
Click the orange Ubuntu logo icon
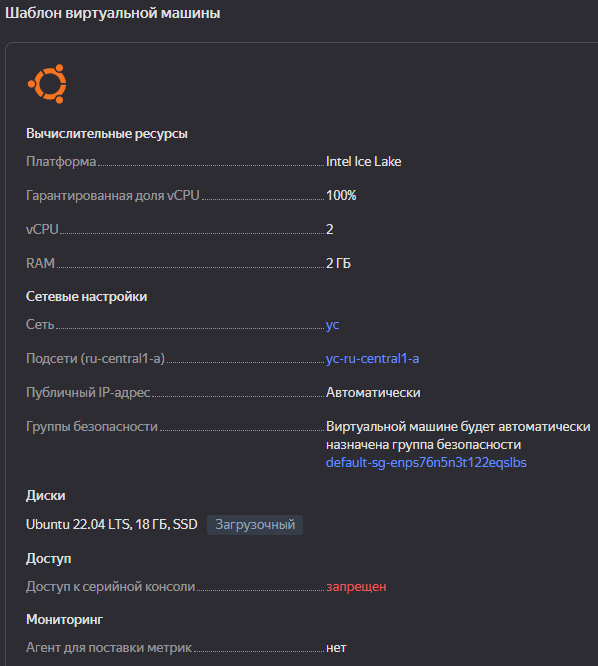[47, 84]
